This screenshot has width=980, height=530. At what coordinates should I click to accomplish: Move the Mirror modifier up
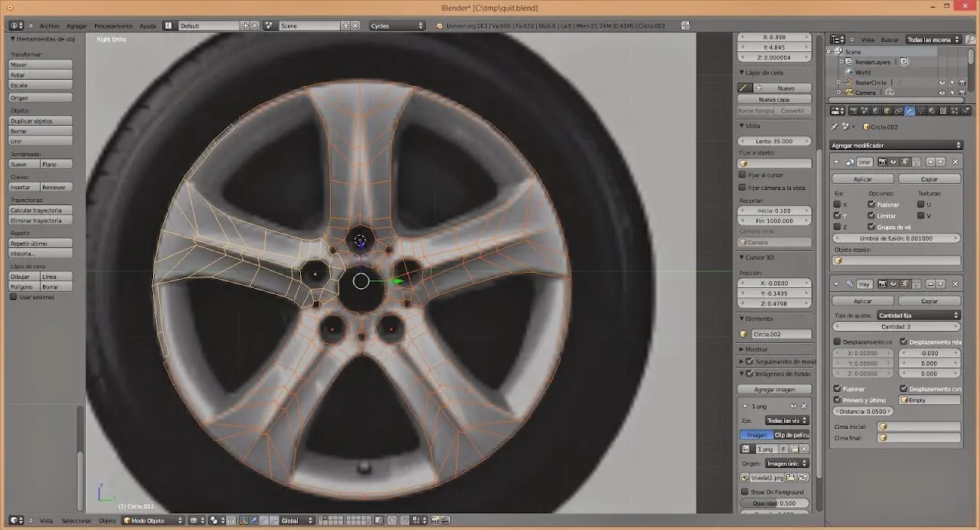(x=931, y=162)
